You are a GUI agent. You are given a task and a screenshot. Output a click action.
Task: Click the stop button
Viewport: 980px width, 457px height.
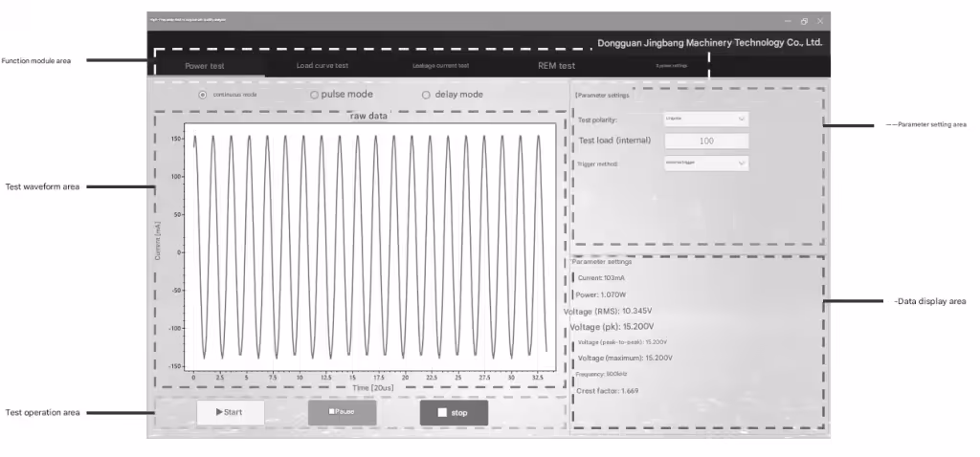(454, 413)
